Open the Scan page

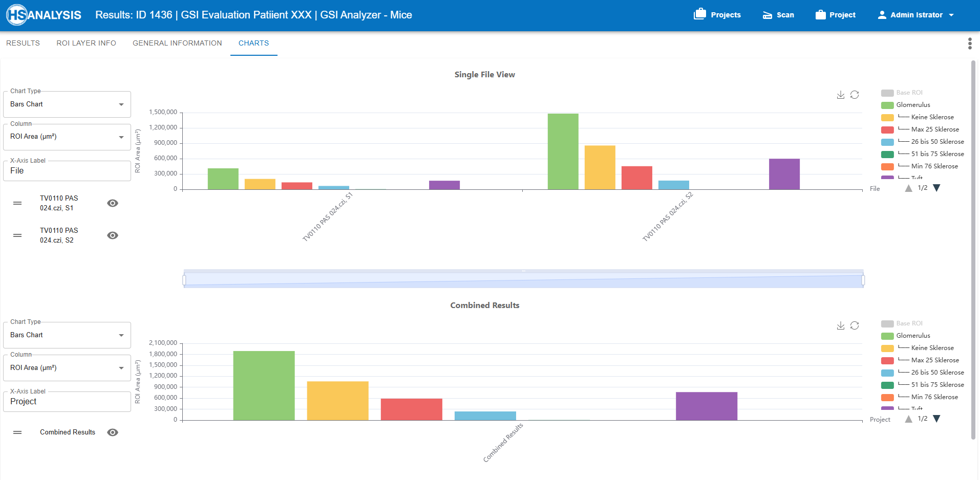click(x=778, y=15)
